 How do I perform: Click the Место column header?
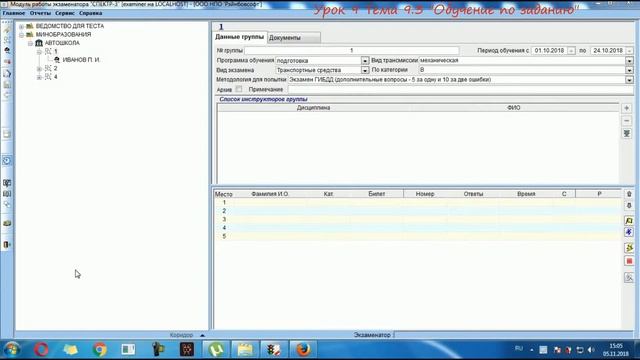coord(224,194)
